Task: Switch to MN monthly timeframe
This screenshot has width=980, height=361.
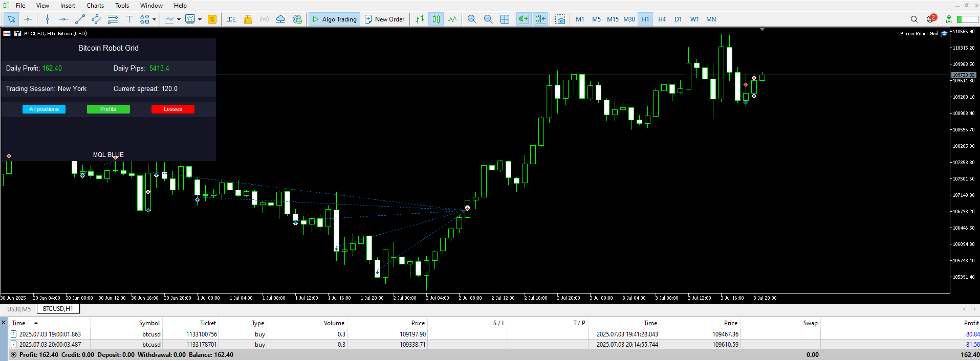Action: pyautogui.click(x=711, y=19)
